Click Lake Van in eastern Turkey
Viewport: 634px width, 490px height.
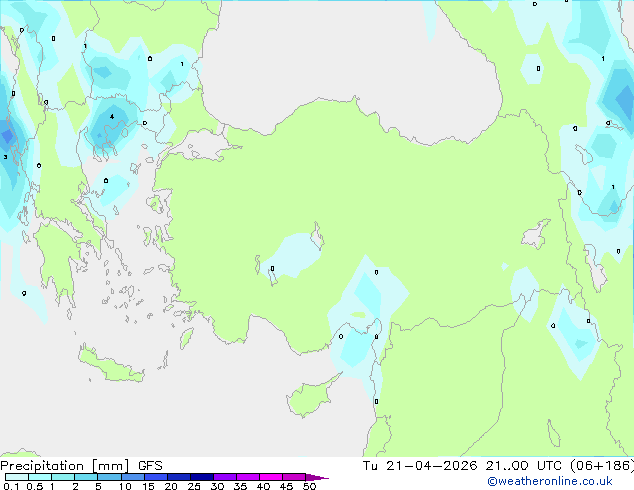click(535, 234)
